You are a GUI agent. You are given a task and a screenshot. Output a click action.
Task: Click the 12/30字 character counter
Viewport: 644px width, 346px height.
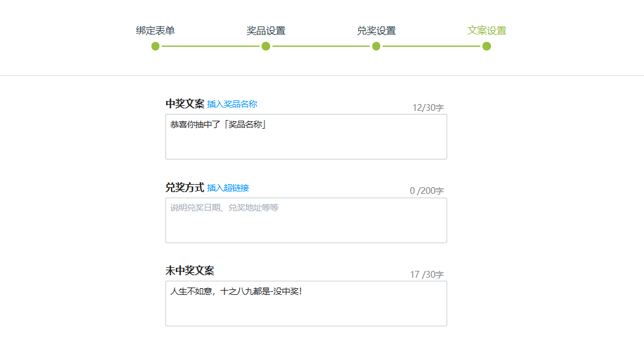coord(427,108)
